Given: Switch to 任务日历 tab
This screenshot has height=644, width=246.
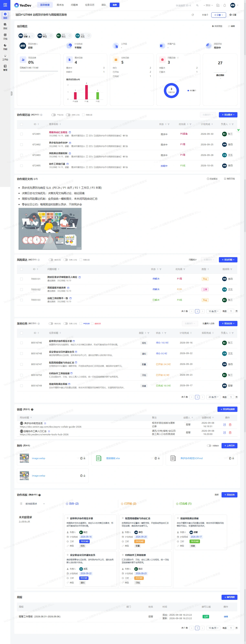Looking at the screenshot, I should (90, 5).
